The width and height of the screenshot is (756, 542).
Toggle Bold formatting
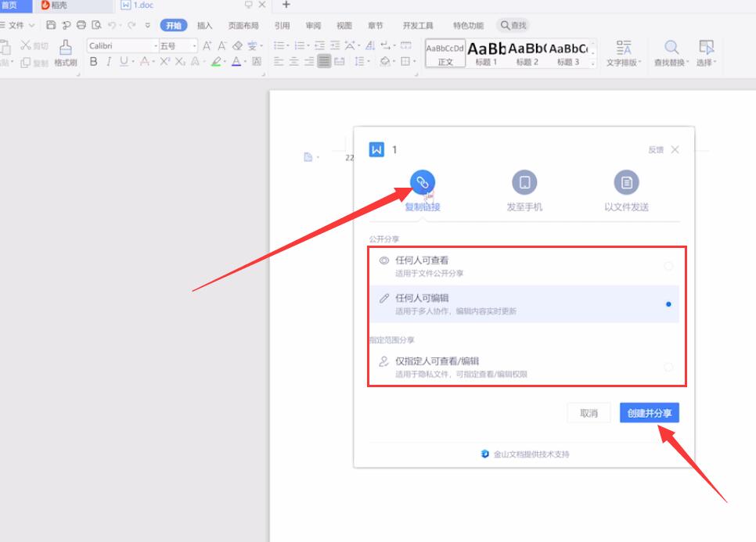click(94, 62)
